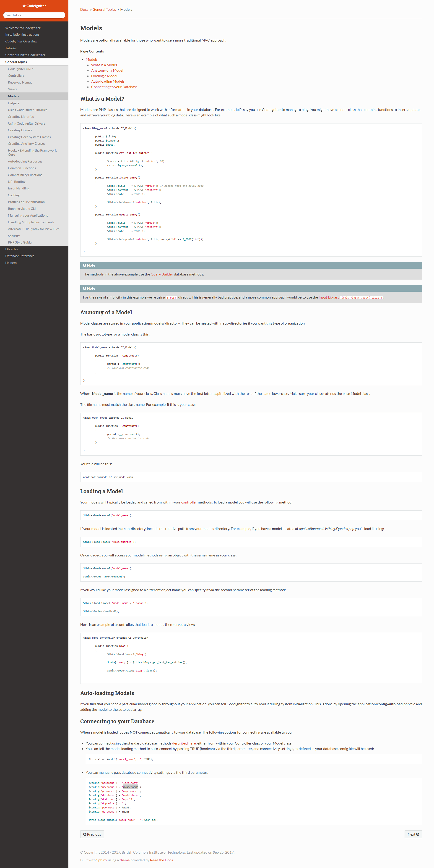The image size is (434, 868).
Task: Open Using CodeIgniter Drivers sidebar item
Action: coord(34,124)
